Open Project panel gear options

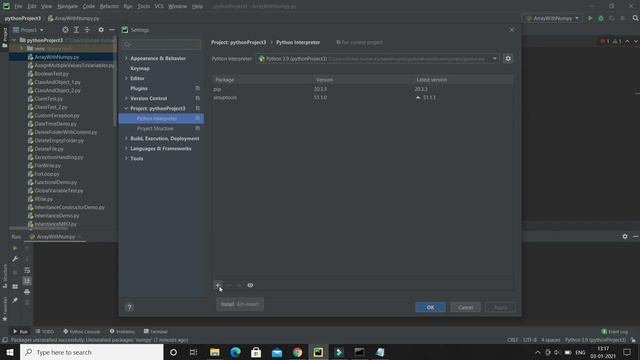[x=101, y=30]
